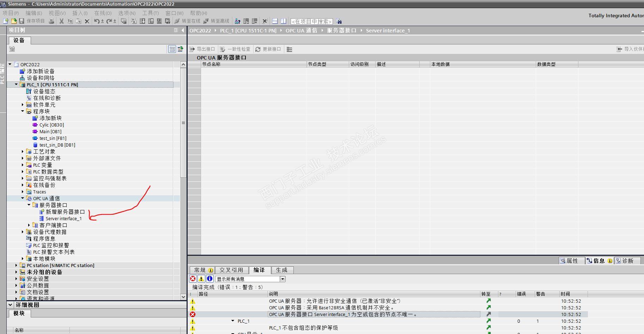This screenshot has height=334, width=644.
Task: Switch to the 交叉引用 tab
Action: point(231,270)
